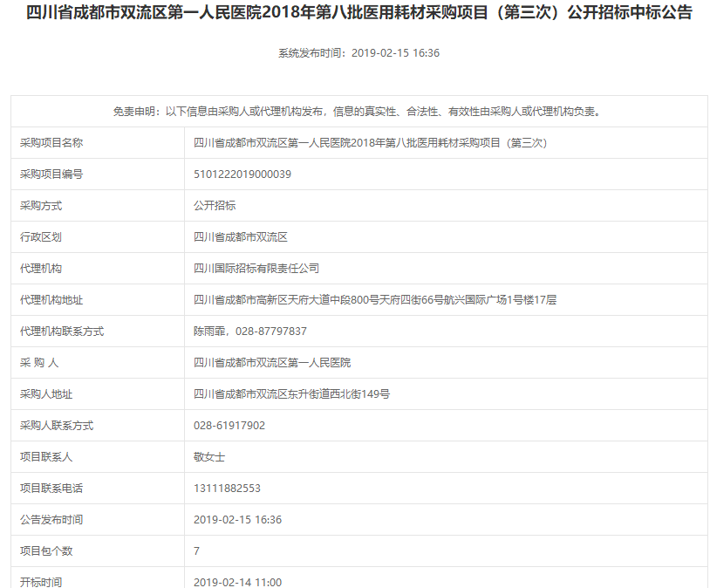
Task: Click the 采购项目名称 label cell
Action: tap(51, 143)
